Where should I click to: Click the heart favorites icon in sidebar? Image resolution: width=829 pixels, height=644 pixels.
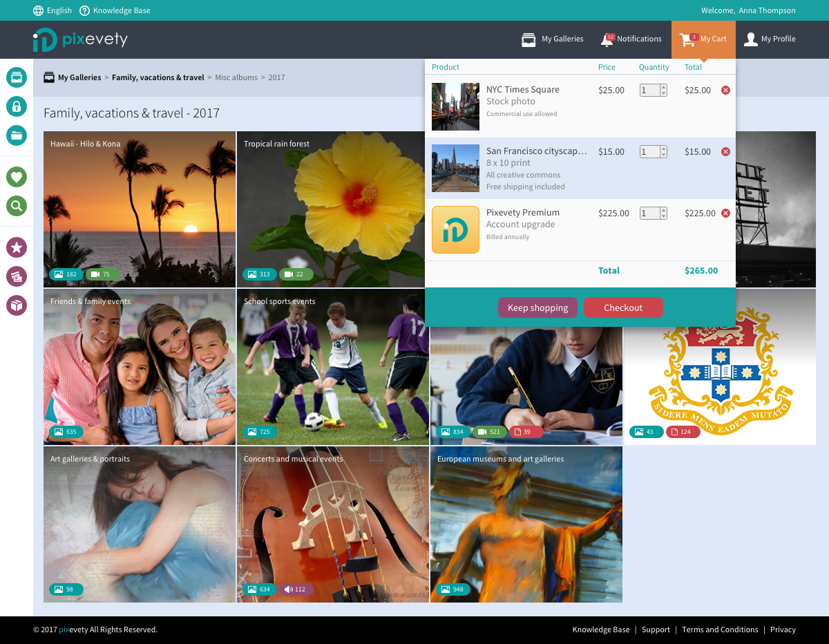tap(17, 177)
